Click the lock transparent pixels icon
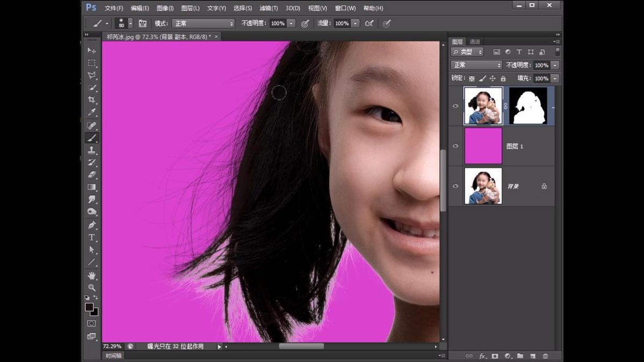The height and width of the screenshot is (362, 644). point(471,78)
